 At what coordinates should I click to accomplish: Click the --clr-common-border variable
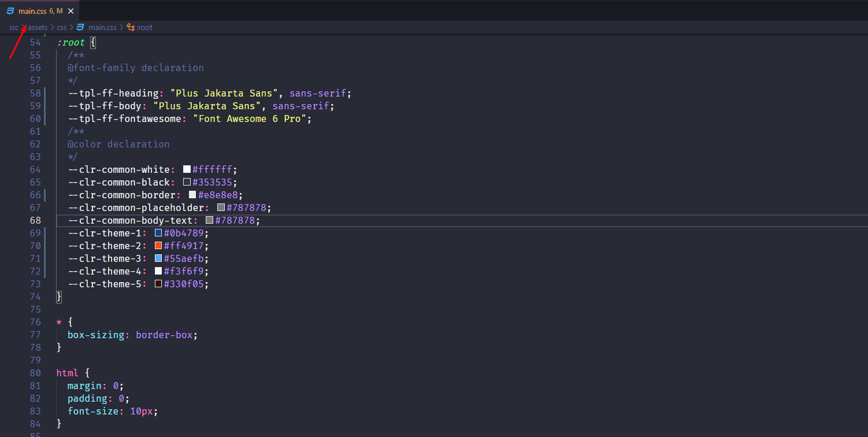click(x=122, y=195)
